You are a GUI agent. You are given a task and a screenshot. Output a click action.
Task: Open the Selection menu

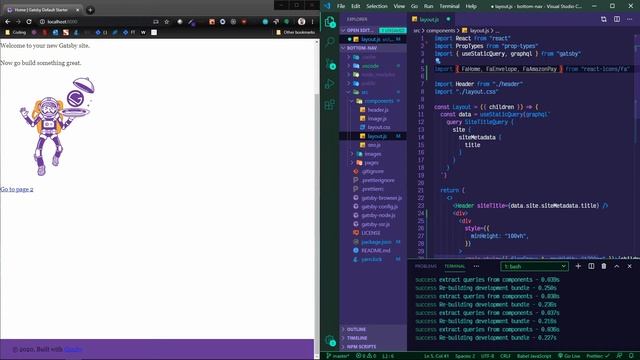376,6
